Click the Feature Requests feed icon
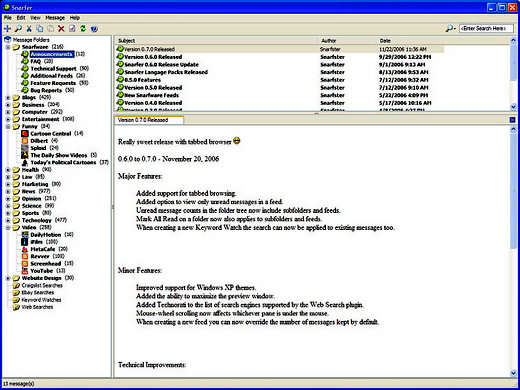The image size is (520, 390). pos(25,83)
